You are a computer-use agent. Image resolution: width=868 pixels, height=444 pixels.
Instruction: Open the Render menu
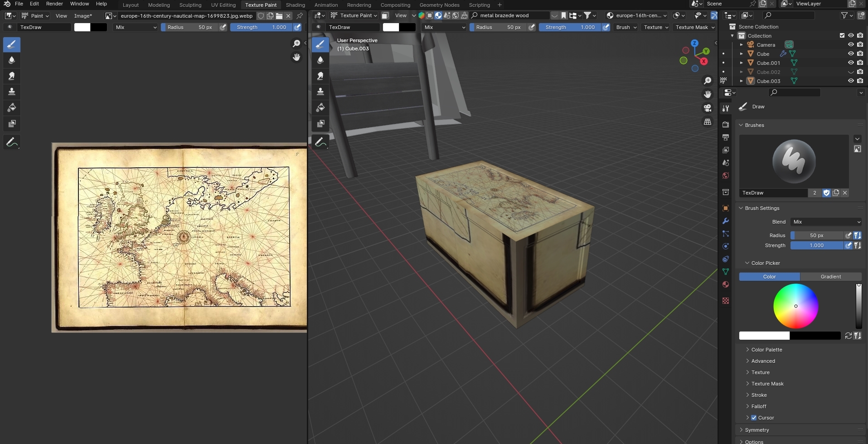54,4
